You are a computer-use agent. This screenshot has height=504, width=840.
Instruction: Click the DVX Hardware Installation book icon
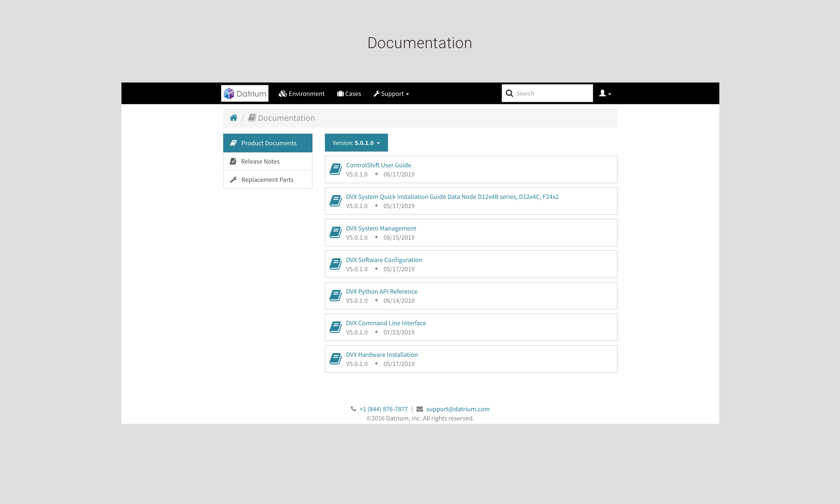[x=336, y=359]
